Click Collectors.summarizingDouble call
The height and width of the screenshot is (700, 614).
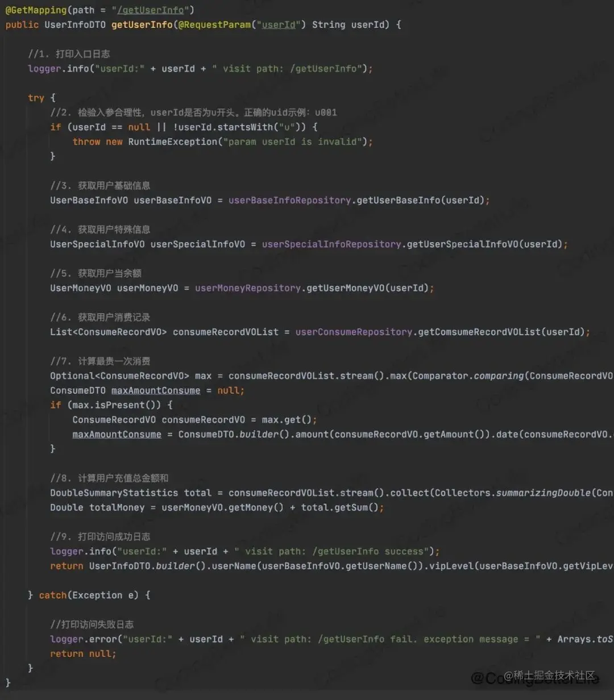tap(512, 493)
